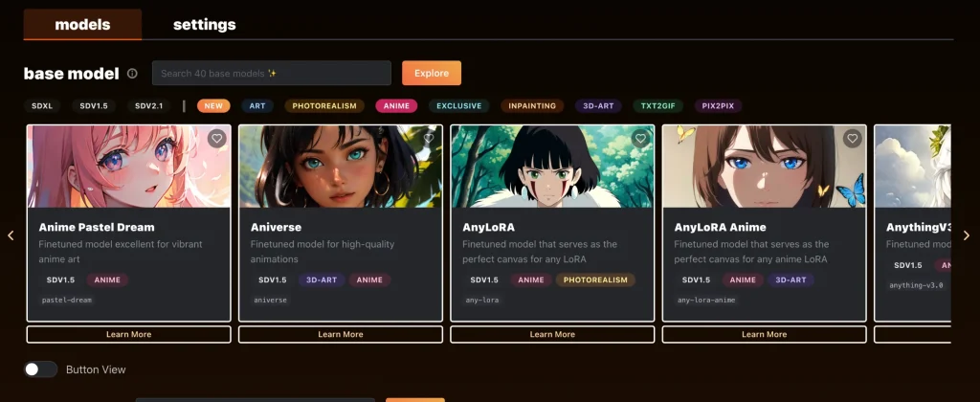Screen dimensions: 980x402
Task: Select the AnyLoRA Anime model thumbnail
Action: (x=764, y=167)
